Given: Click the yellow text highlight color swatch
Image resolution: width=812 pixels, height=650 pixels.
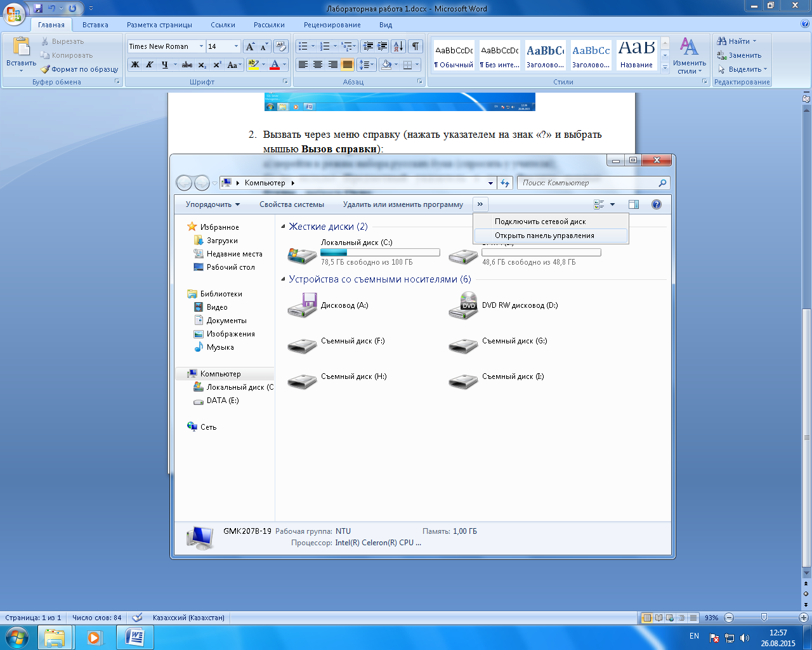Looking at the screenshot, I should [253, 65].
